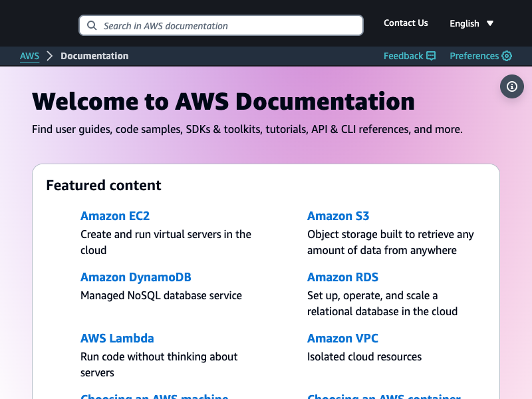Open the Feedback link

[410, 56]
